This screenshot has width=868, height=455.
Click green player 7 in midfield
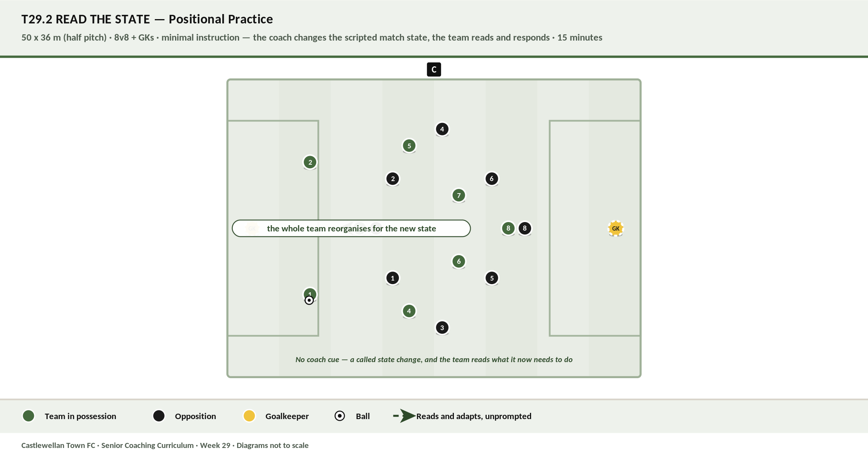coord(459,195)
